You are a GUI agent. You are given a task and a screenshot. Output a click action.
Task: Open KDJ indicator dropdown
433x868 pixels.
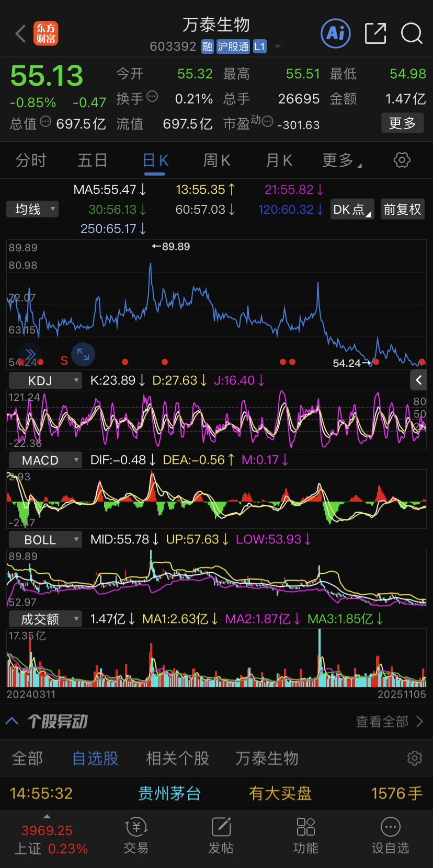pyautogui.click(x=45, y=380)
